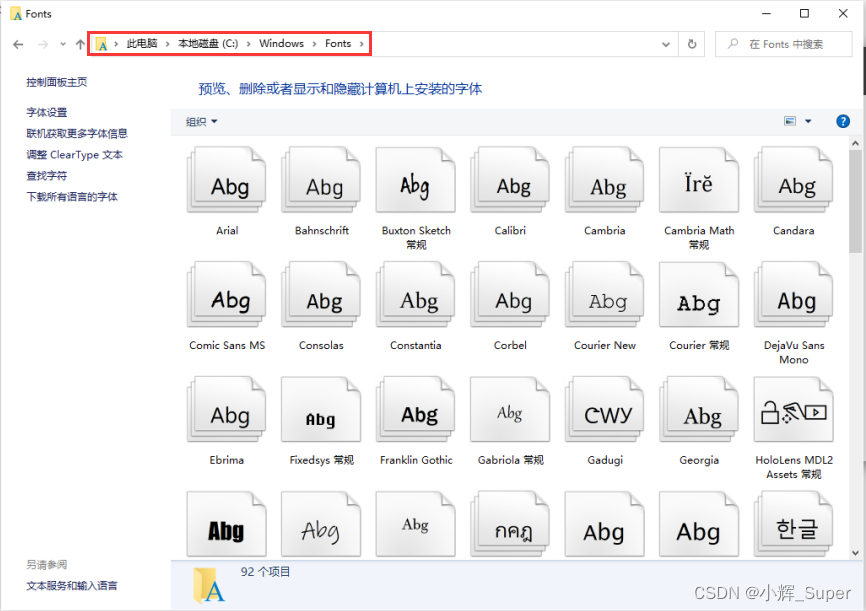Select the Fixedsys 常规 font icon
The height and width of the screenshot is (611, 866).
point(321,410)
